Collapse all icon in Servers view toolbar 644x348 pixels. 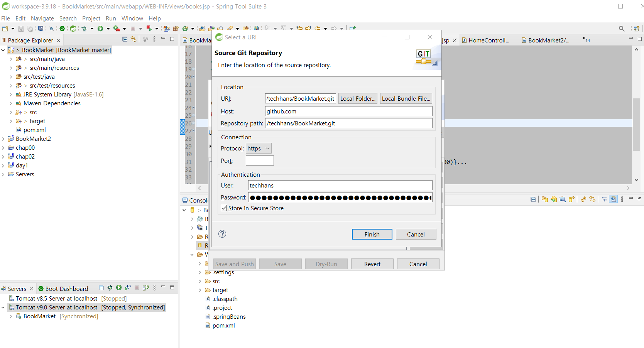point(101,287)
